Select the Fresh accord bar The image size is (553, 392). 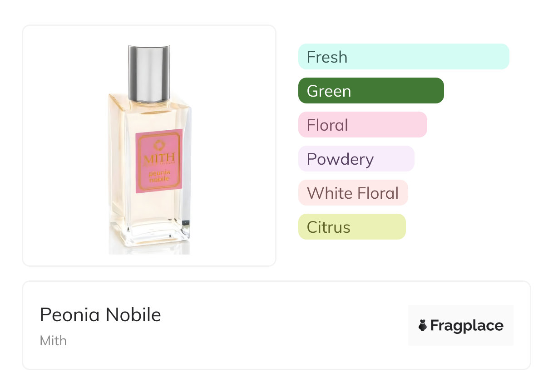click(x=404, y=57)
